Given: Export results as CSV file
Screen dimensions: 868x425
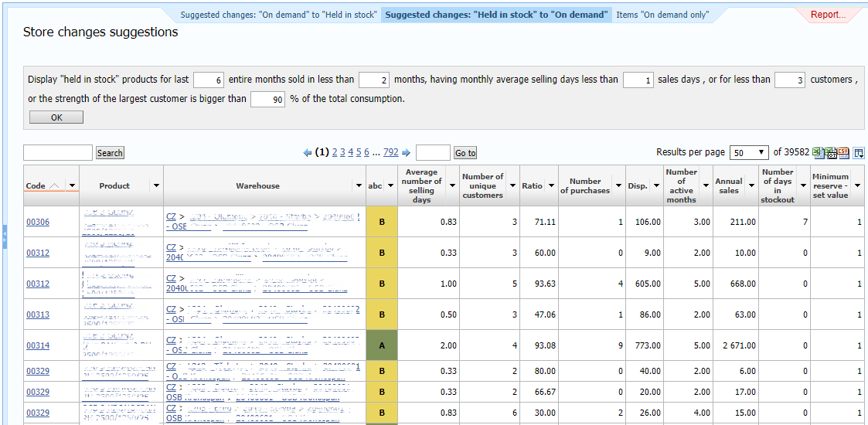Looking at the screenshot, I should tap(843, 153).
